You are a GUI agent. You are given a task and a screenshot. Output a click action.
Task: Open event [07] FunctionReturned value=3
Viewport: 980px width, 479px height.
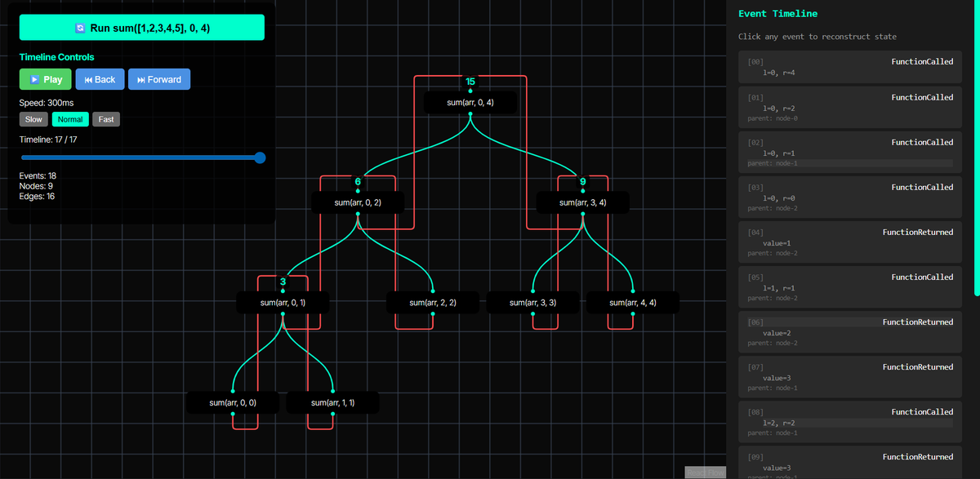tap(850, 375)
